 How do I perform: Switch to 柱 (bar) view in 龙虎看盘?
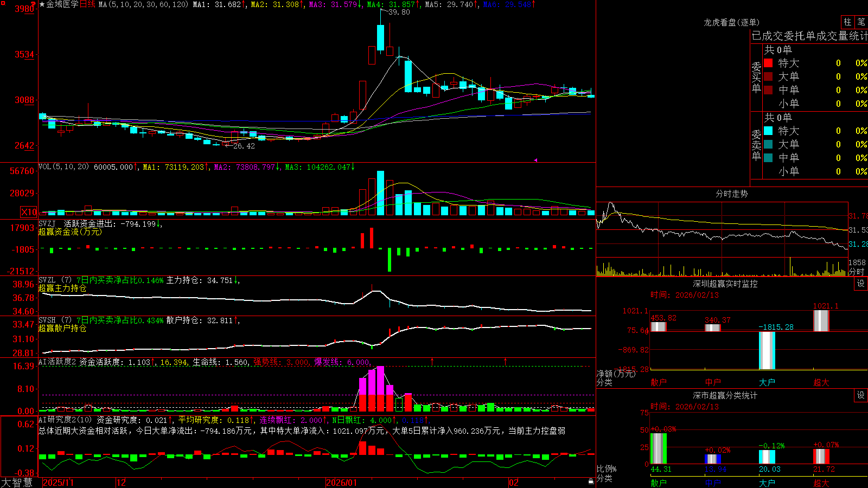[847, 22]
